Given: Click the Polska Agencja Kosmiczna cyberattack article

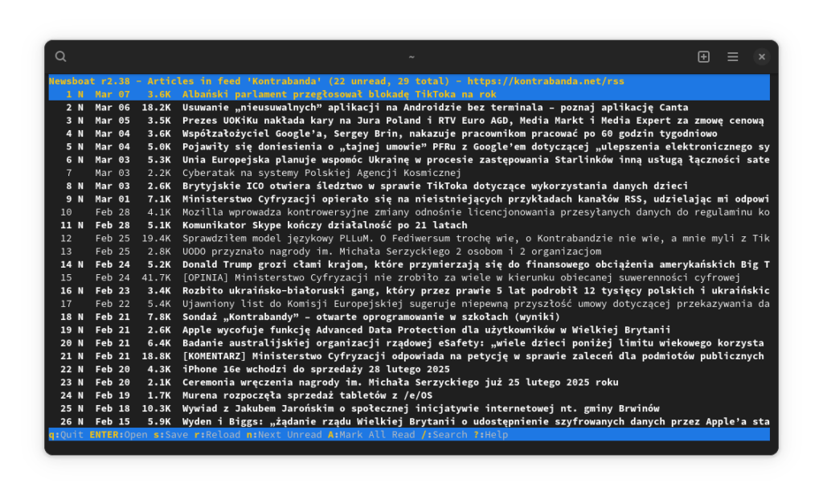Looking at the screenshot, I should pyautogui.click(x=409, y=173).
